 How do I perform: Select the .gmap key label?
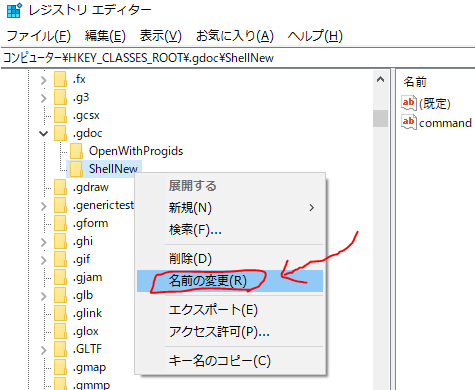click(x=89, y=367)
